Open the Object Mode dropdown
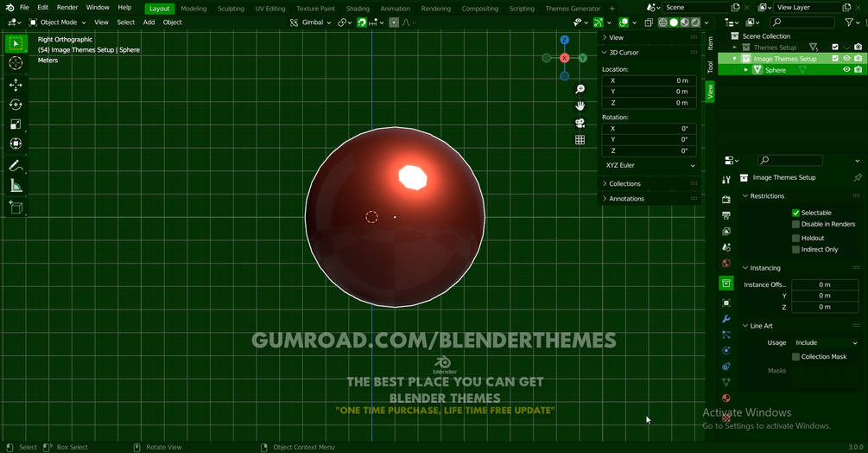The width and height of the screenshot is (868, 453). click(x=58, y=22)
